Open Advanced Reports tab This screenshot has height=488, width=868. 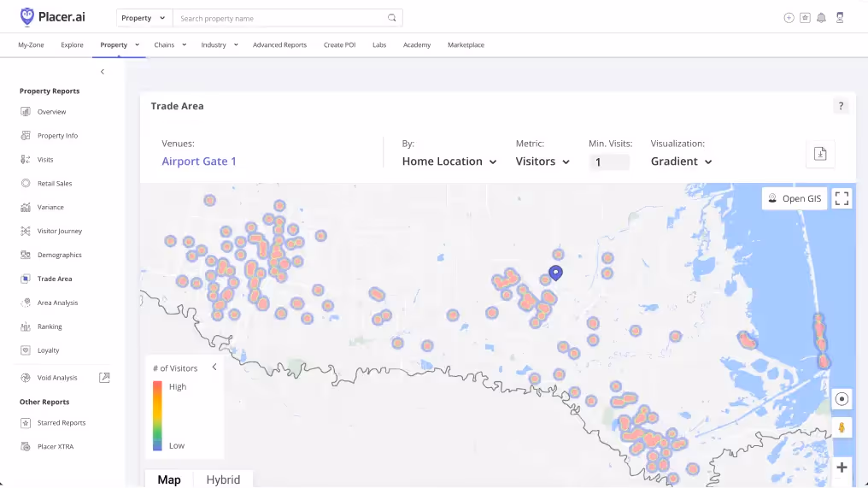coord(279,44)
